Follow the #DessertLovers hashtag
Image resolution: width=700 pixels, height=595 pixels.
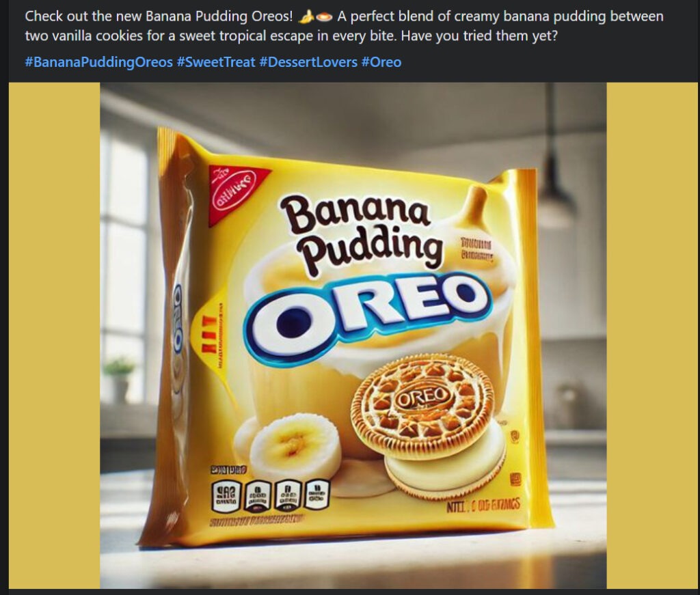coord(308,62)
